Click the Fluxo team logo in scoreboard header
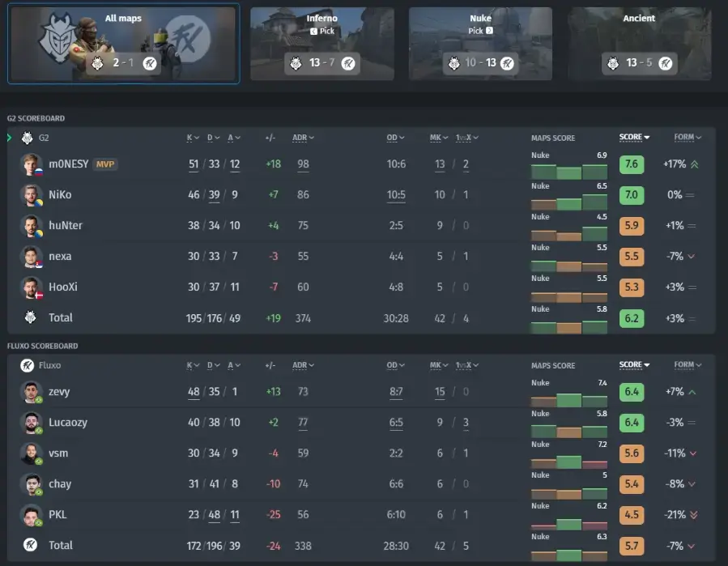The width and height of the screenshot is (728, 566). (x=27, y=365)
